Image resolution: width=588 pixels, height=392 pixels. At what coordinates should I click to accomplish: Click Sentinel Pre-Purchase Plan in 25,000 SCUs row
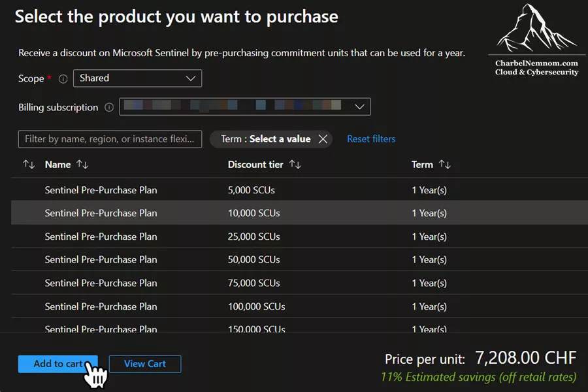tap(101, 237)
